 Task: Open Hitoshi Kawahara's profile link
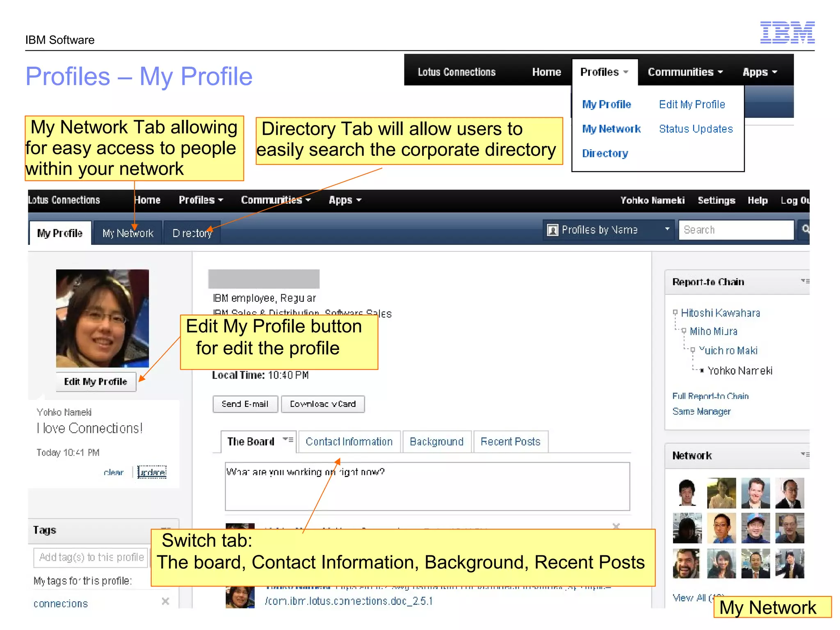pos(720,313)
